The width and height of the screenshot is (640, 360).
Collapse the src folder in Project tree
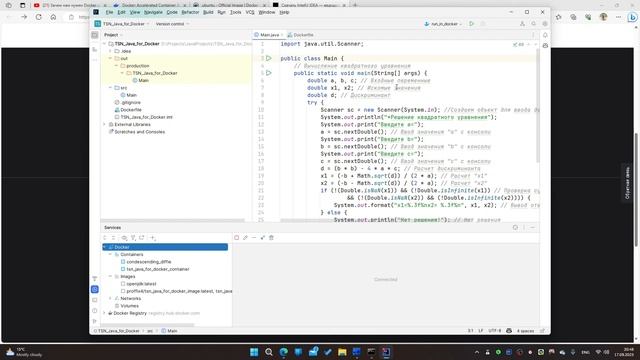point(110,88)
